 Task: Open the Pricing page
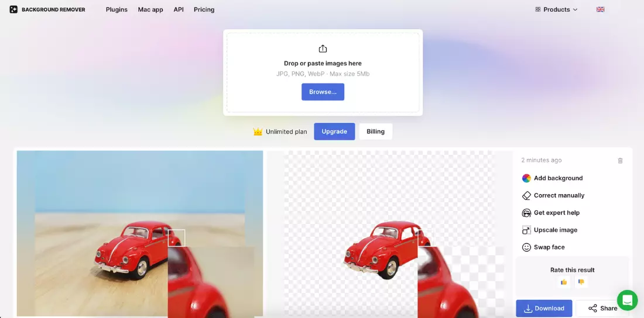point(204,9)
